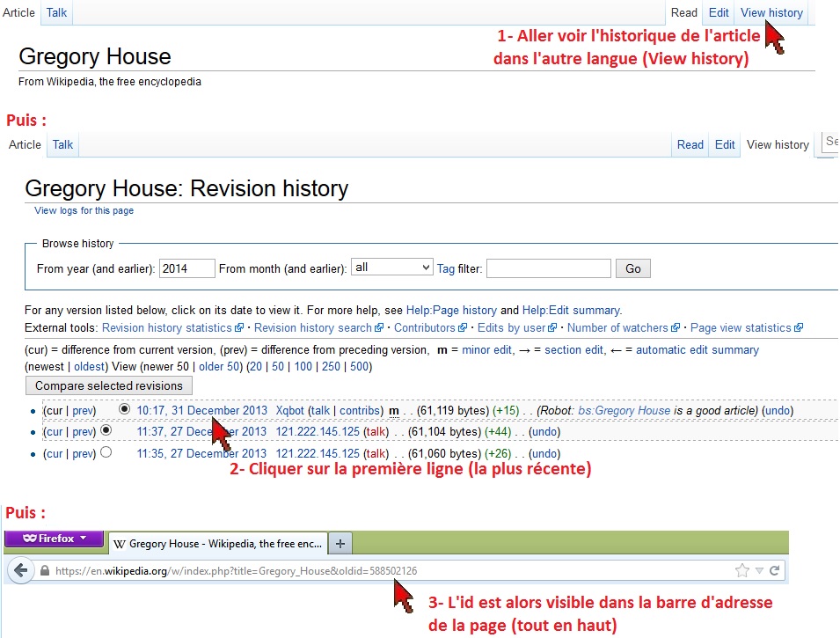The height and width of the screenshot is (638, 840).
Task: Bookmark the page with the star icon
Action: pos(742,570)
